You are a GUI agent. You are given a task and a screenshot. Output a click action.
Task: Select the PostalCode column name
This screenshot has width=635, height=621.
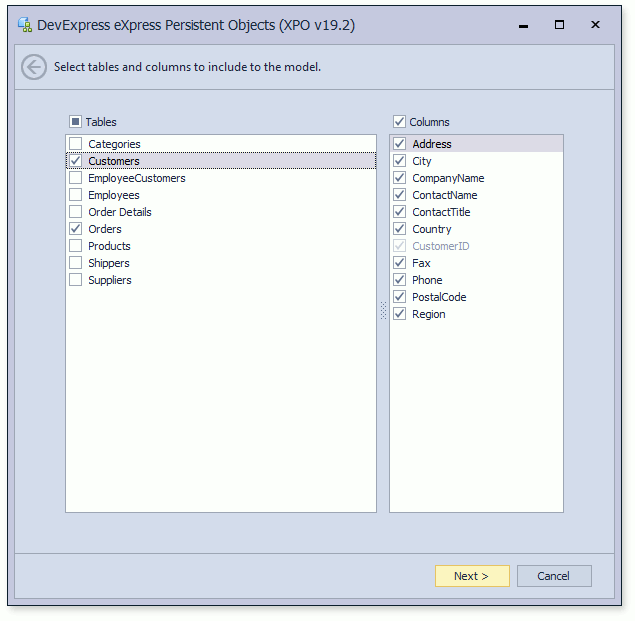tap(439, 297)
